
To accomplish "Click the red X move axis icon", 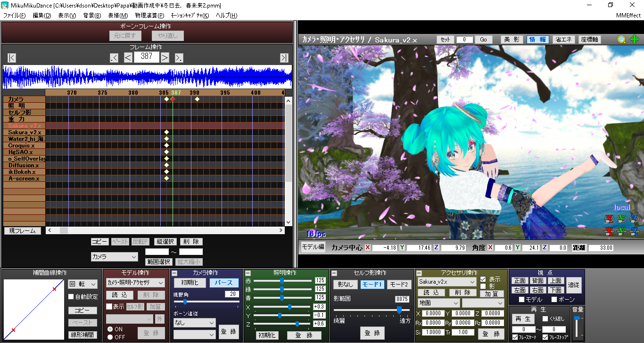I will (x=609, y=231).
